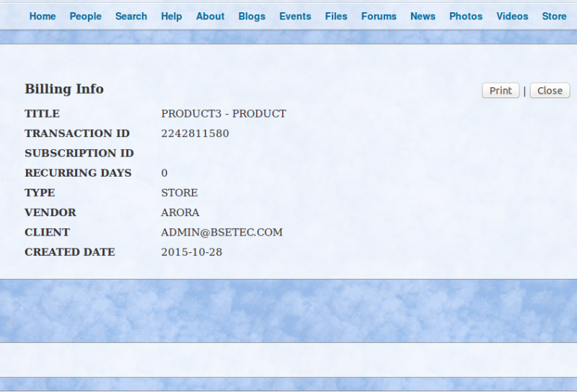Select transaction ID 2242811580
The image size is (577, 392).
coord(195,133)
